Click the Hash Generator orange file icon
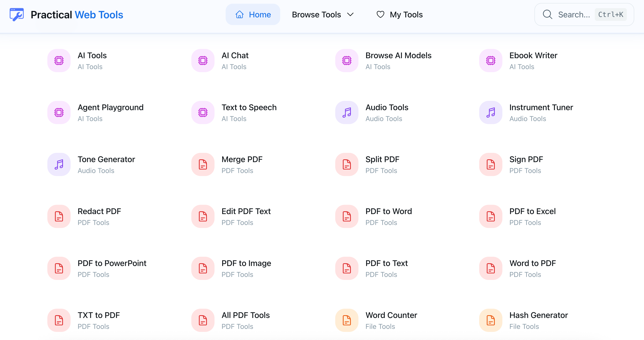This screenshot has height=340, width=644. point(491,321)
